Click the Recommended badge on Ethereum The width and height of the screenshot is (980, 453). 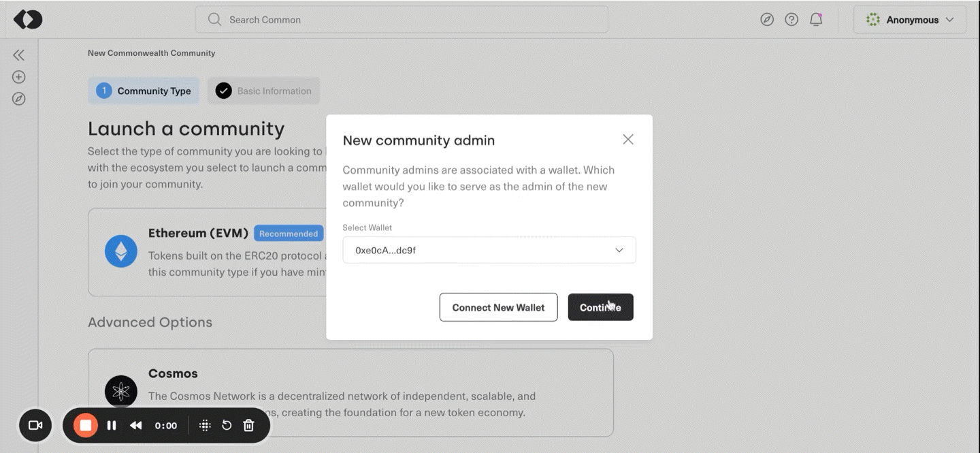point(289,234)
